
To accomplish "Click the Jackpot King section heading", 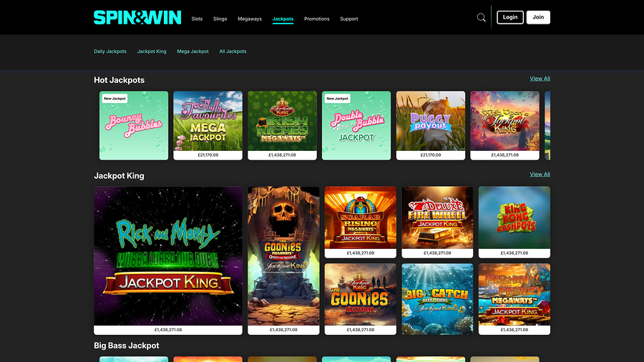I will pos(119,176).
